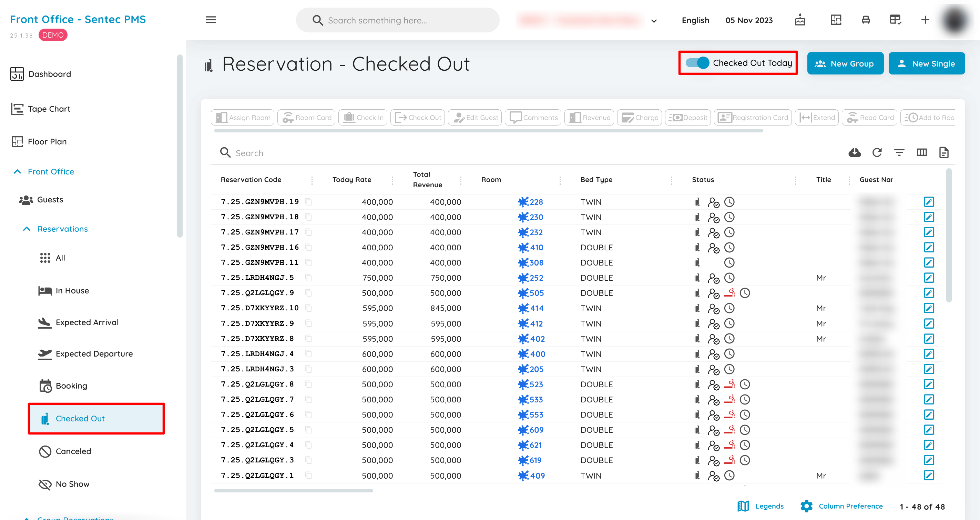Toggle the Checked Out Today switch

(698, 63)
